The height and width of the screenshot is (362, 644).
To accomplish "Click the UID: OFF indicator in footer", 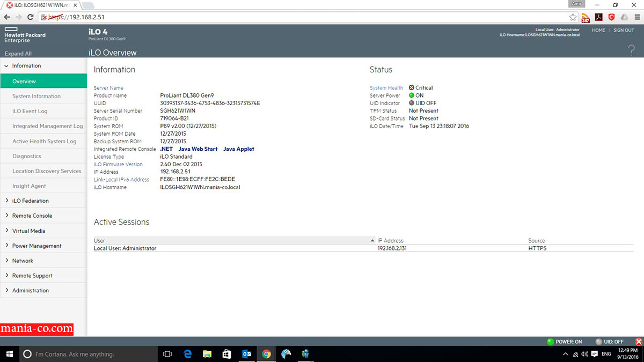I will point(610,342).
